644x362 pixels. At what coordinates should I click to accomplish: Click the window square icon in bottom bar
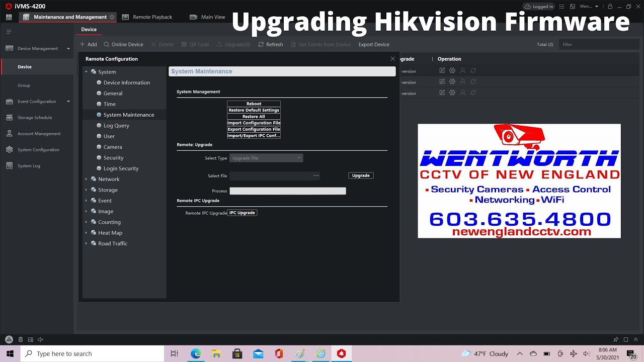(x=626, y=340)
